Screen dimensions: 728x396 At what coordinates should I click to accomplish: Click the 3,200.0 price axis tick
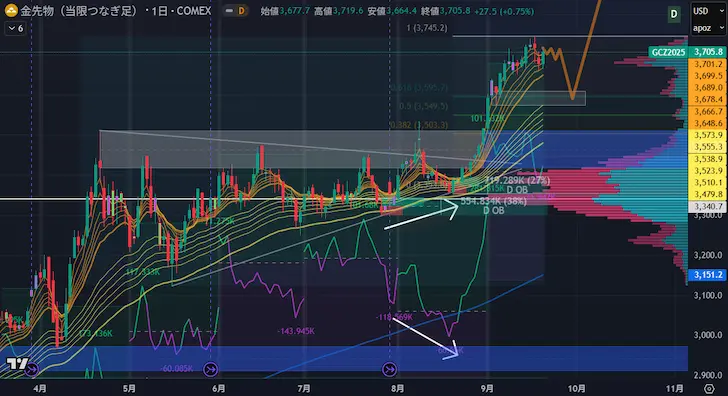click(708, 255)
